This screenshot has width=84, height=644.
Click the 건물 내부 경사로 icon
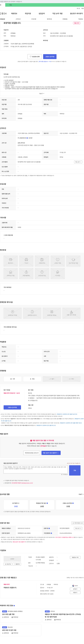71,313
